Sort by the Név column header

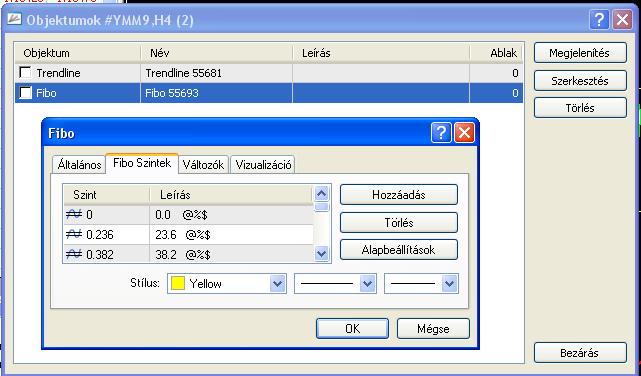coord(217,53)
